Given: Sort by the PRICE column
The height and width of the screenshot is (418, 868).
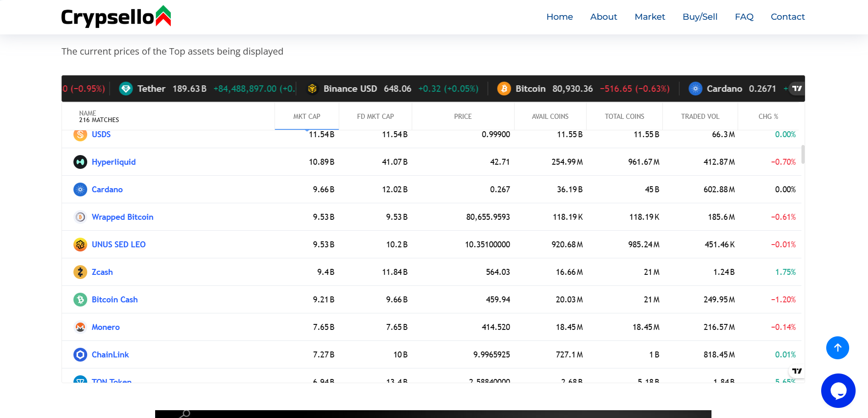Looking at the screenshot, I should click(x=463, y=117).
